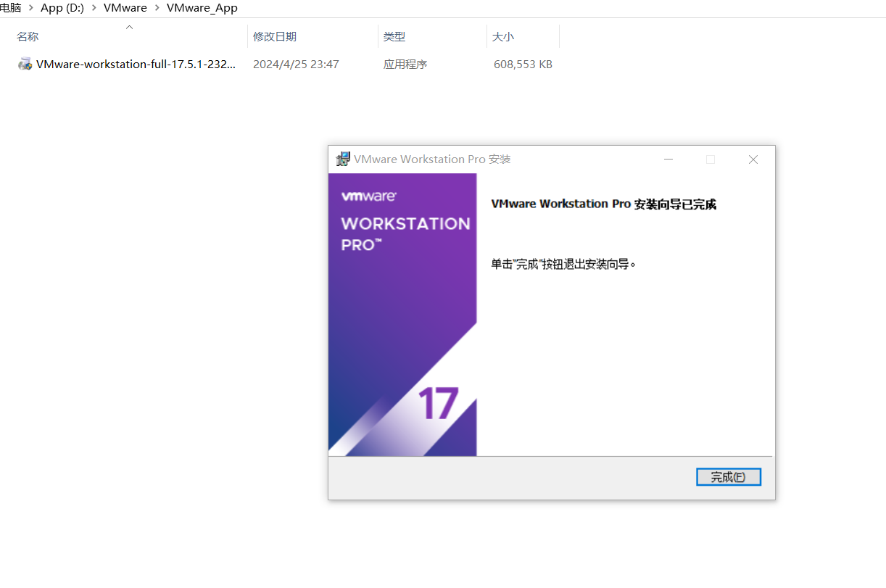Screen dimensions: 886x588
Task: Open VMware_App breadcrumb segment
Action: [202, 8]
